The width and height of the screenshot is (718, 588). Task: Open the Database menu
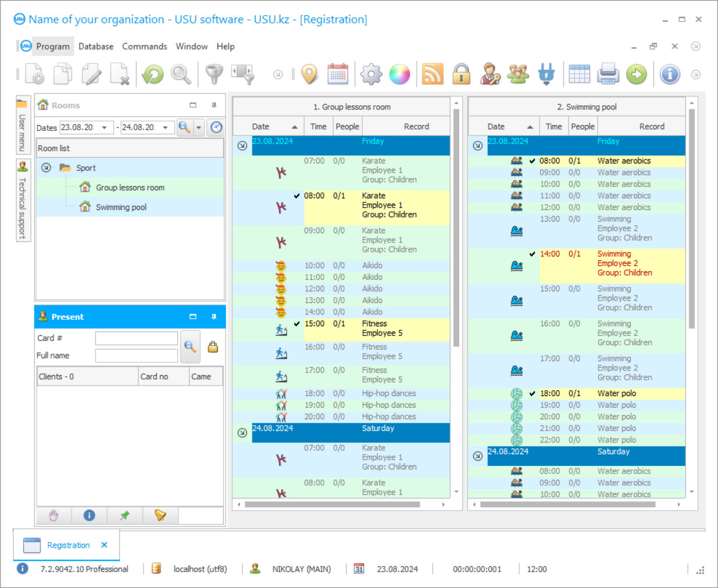(x=96, y=47)
